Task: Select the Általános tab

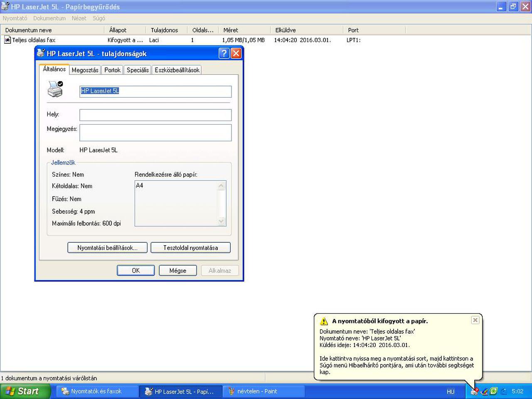Action: [x=54, y=69]
